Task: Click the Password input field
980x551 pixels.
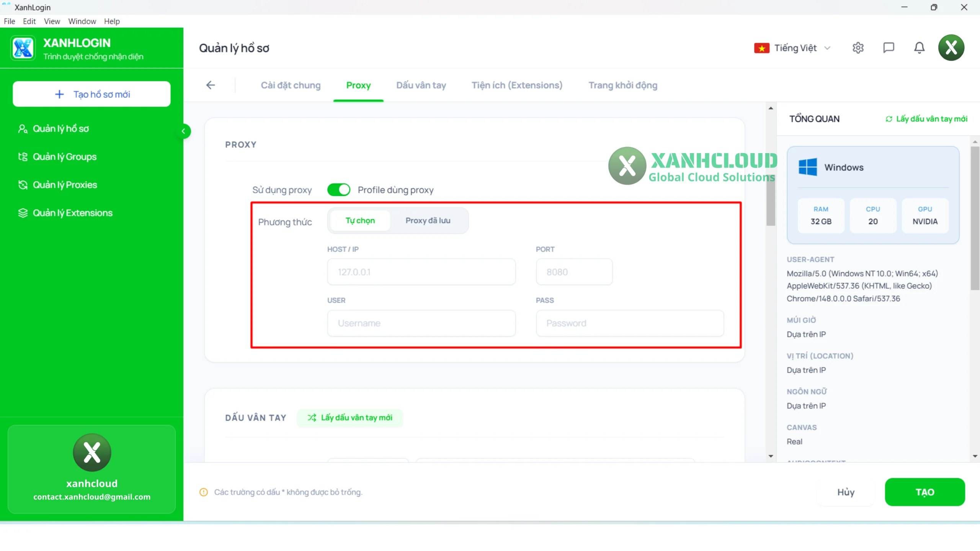Action: [630, 323]
